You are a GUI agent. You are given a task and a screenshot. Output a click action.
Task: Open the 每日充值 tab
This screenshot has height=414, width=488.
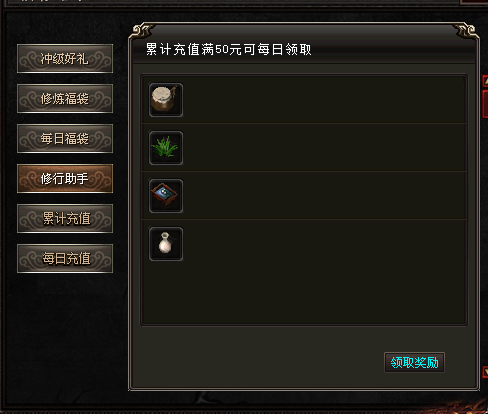tap(65, 259)
